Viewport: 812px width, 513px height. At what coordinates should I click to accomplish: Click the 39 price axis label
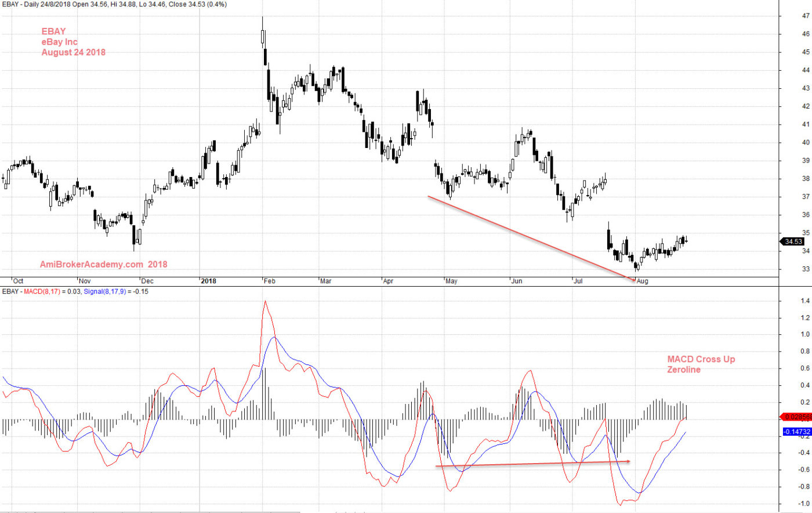(x=806, y=161)
